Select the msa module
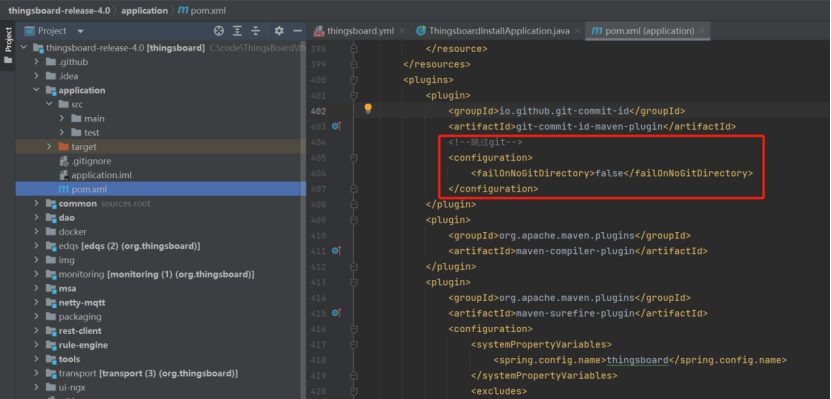 tap(161, 288)
